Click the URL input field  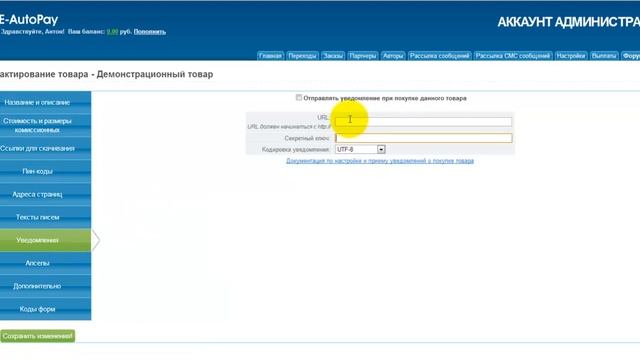coord(423,122)
